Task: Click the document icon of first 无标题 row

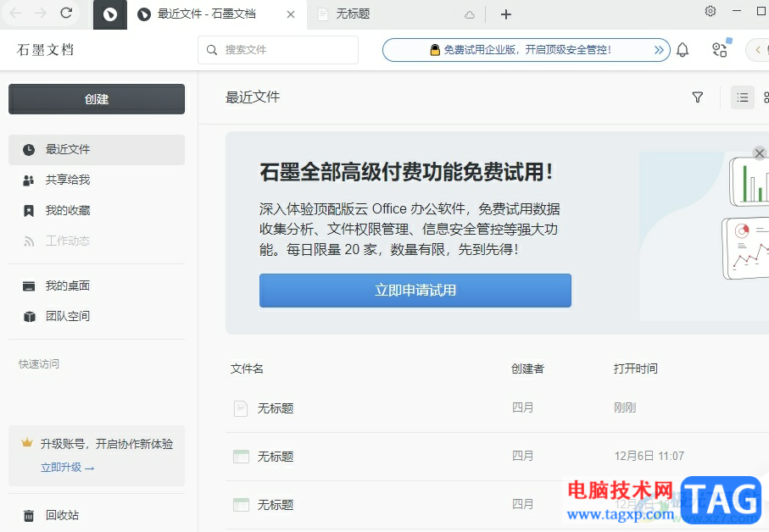Action: [241, 408]
